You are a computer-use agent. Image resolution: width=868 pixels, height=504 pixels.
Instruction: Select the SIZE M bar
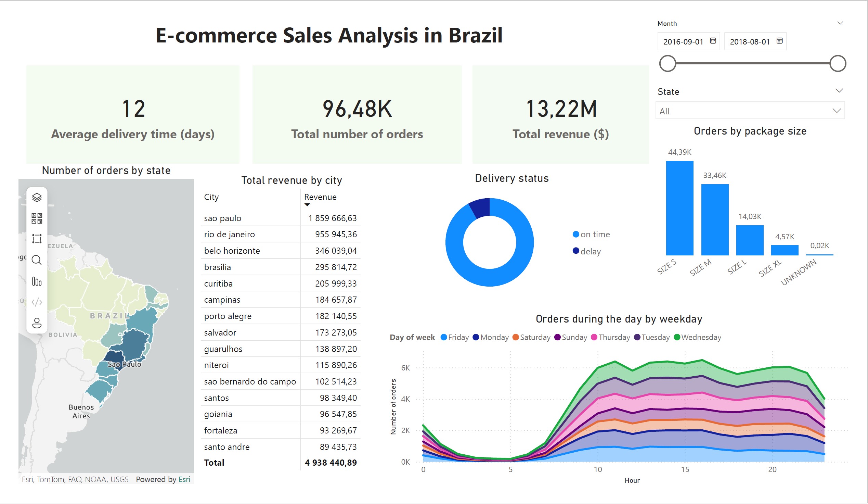pos(715,220)
